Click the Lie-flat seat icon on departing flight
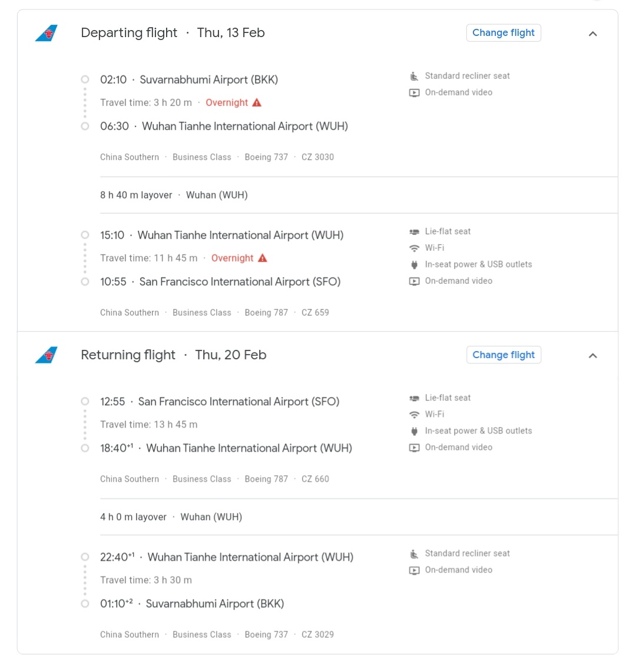Viewport: 636px width, 672px height. point(414,231)
